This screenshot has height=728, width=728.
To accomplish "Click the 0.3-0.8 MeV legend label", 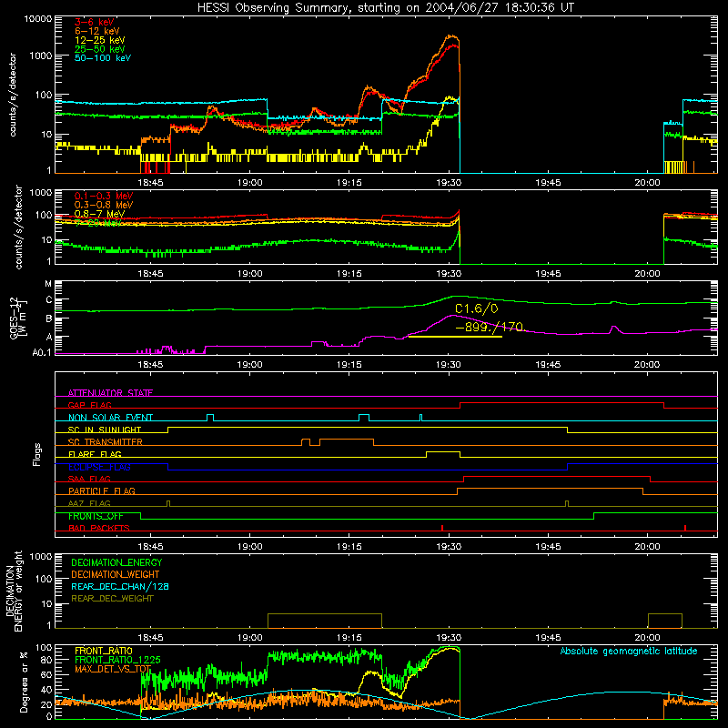I will pos(104,205).
